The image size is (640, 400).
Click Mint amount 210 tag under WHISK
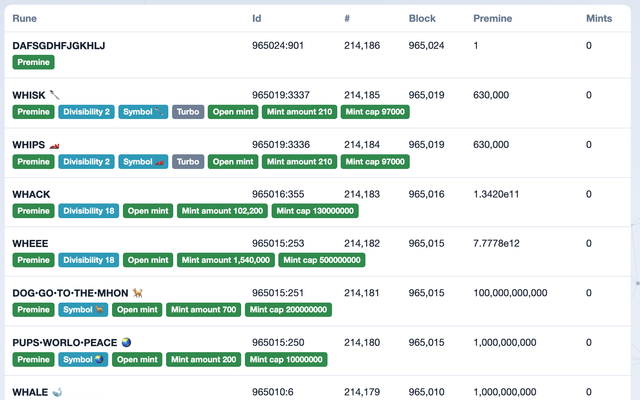click(x=300, y=112)
